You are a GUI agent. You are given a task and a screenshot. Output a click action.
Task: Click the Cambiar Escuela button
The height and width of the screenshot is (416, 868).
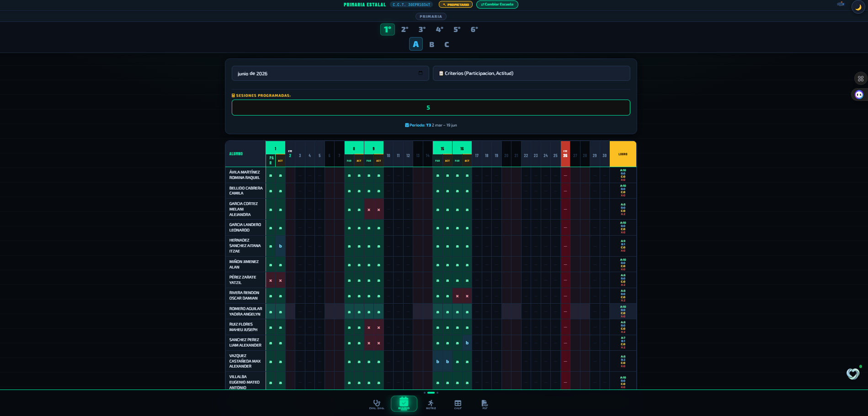tap(497, 5)
